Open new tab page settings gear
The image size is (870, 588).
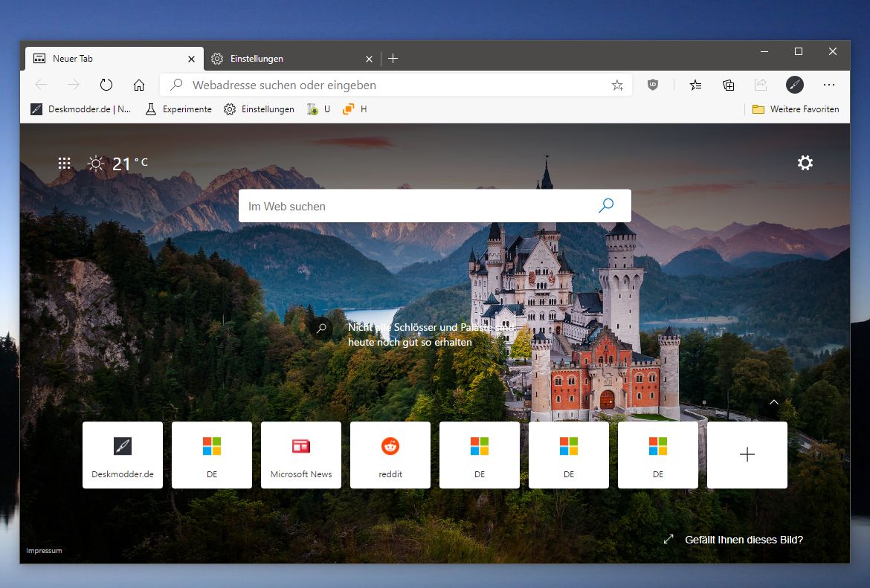point(805,163)
